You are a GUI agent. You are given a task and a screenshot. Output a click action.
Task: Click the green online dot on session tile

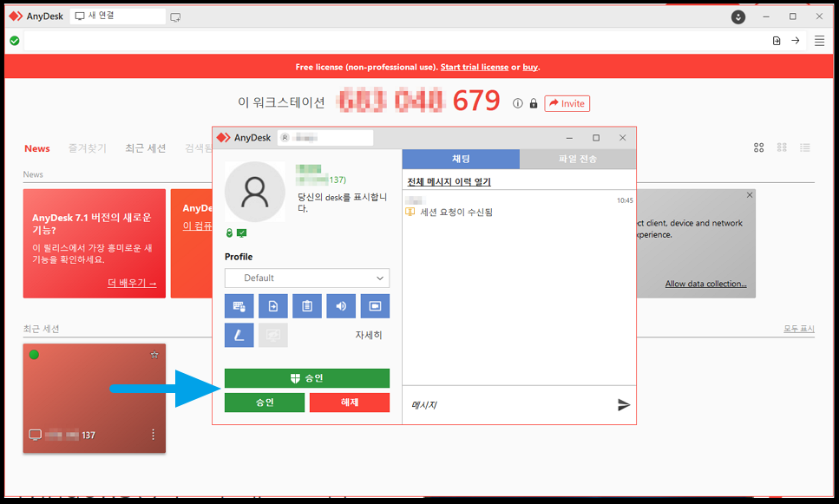34,354
